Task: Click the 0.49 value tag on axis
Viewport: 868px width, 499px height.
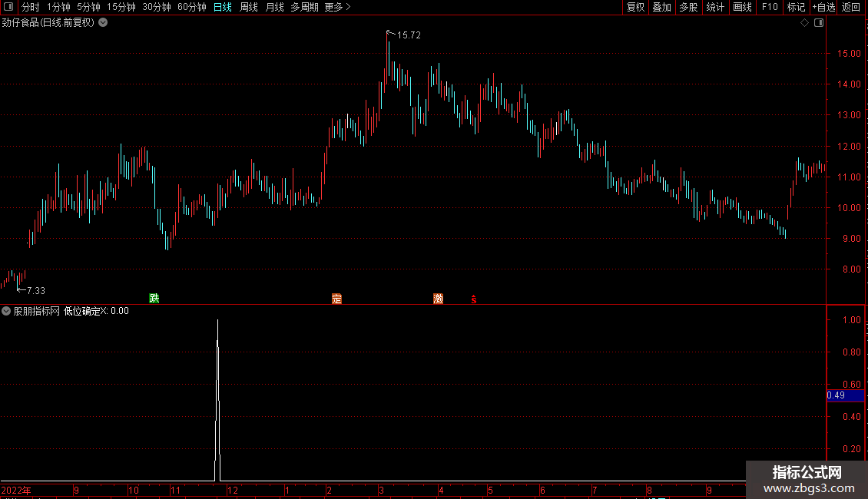Action: 845,395
